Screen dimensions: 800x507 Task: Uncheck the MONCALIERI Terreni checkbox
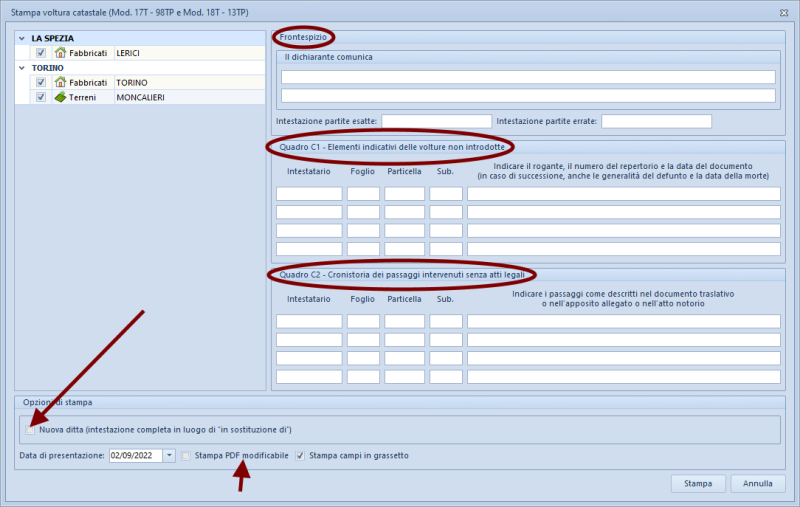(x=41, y=97)
